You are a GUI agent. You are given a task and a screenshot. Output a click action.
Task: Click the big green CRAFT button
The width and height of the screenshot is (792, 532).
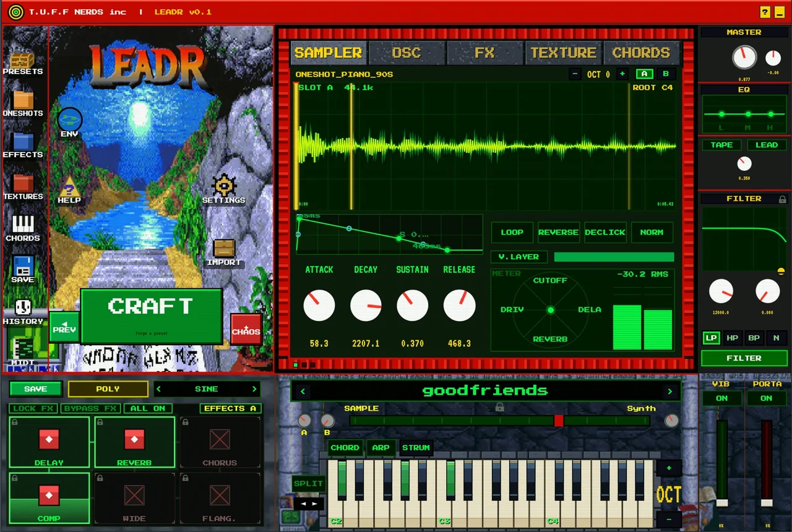[x=151, y=315]
